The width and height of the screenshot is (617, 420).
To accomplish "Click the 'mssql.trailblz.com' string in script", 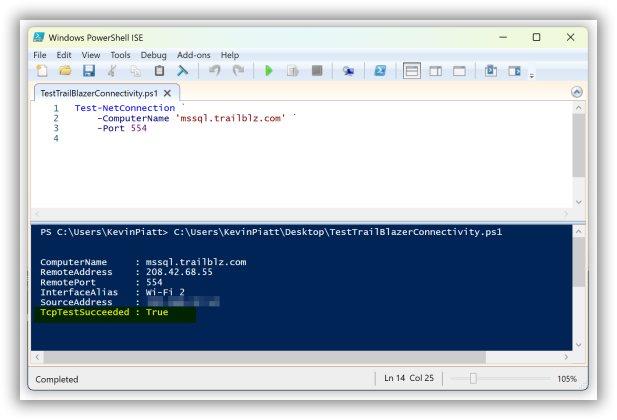I will tap(230, 118).
